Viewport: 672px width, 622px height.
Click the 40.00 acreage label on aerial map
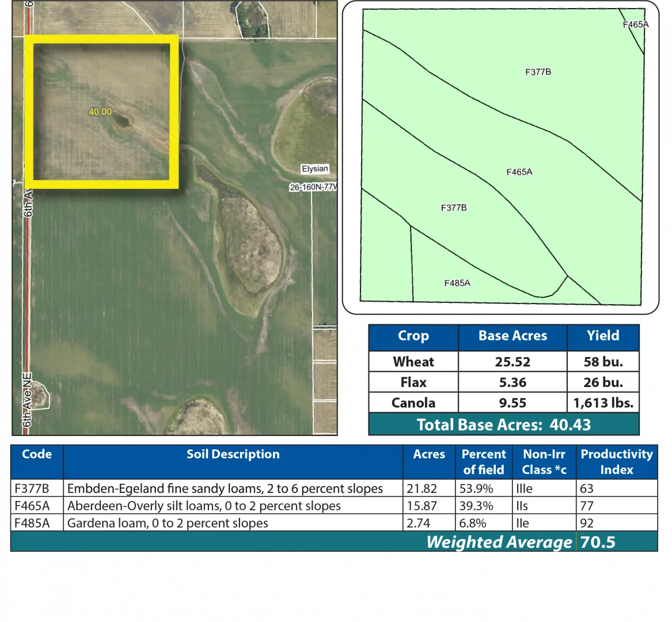pyautogui.click(x=100, y=112)
